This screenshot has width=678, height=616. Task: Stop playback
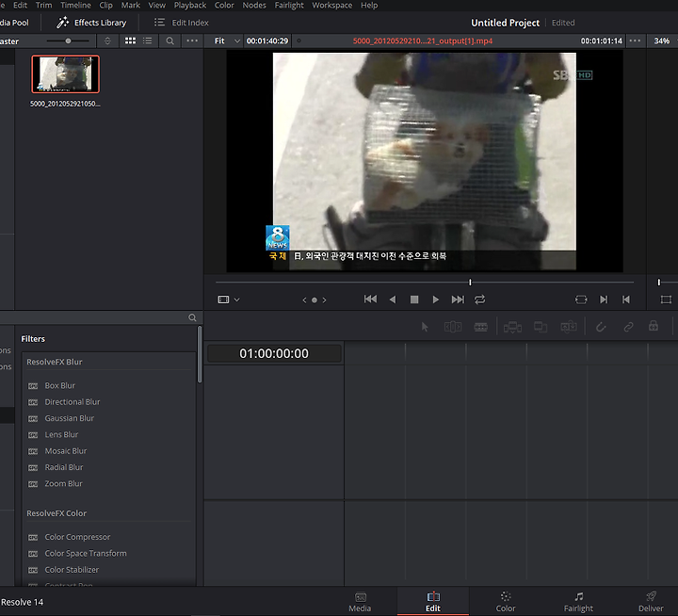(x=414, y=300)
